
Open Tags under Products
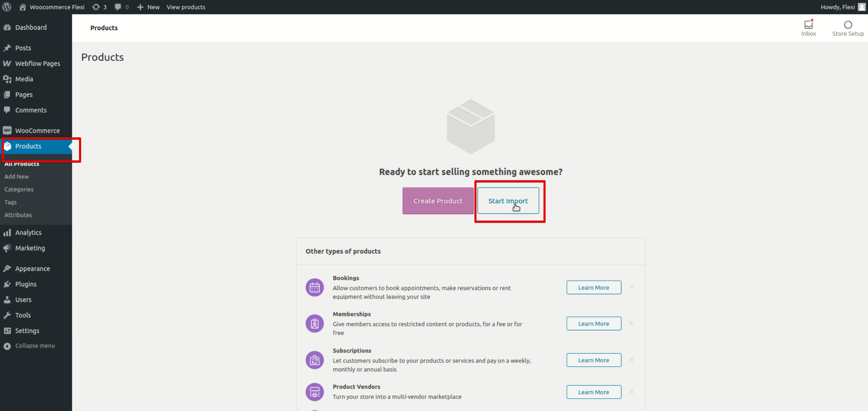coord(11,202)
